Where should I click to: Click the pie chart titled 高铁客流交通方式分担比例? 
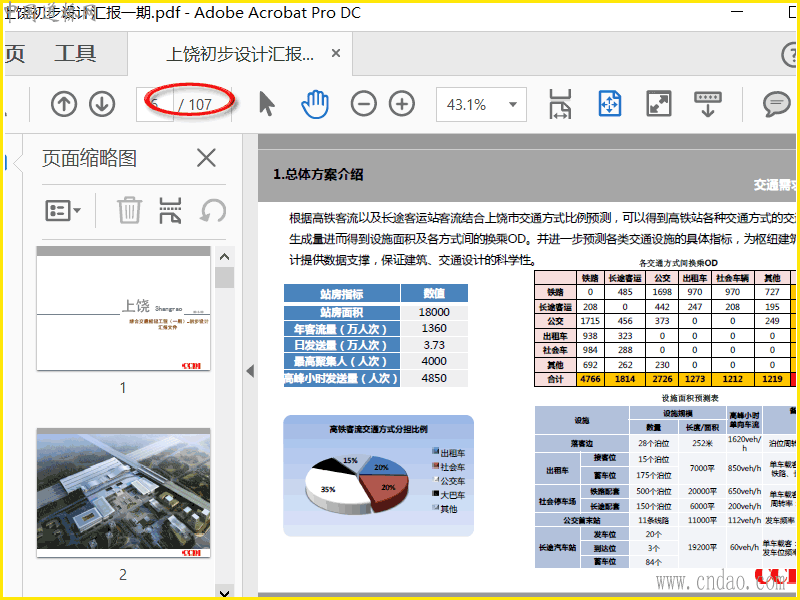point(379,475)
